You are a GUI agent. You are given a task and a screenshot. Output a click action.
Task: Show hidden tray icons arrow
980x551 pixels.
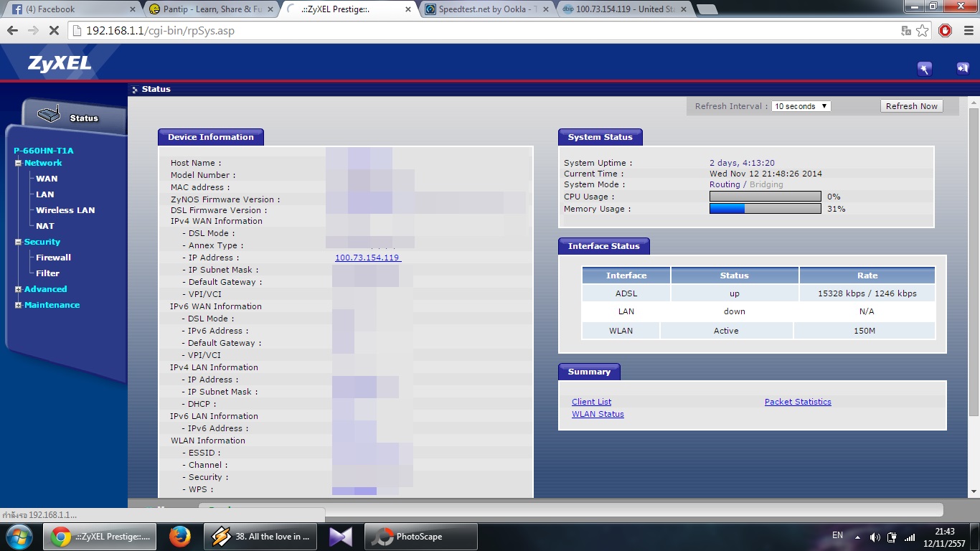857,537
